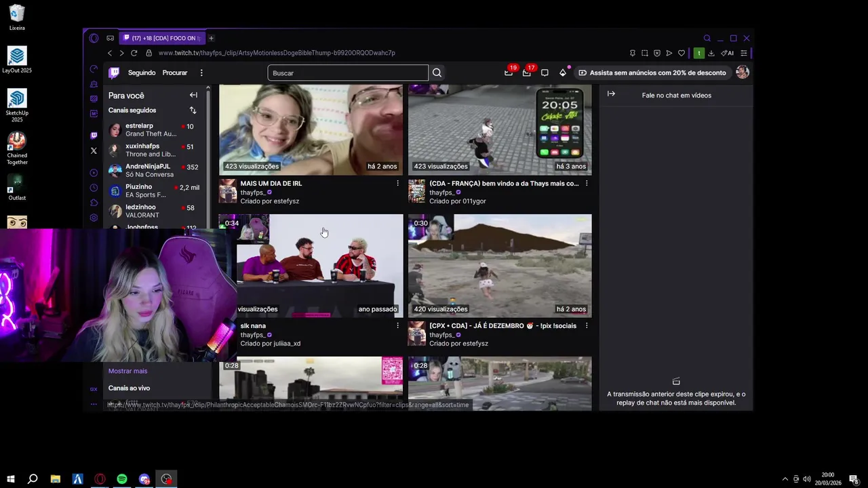This screenshot has width=868, height=488.
Task: Search tabs with browser title bar magnifier
Action: 707,38
